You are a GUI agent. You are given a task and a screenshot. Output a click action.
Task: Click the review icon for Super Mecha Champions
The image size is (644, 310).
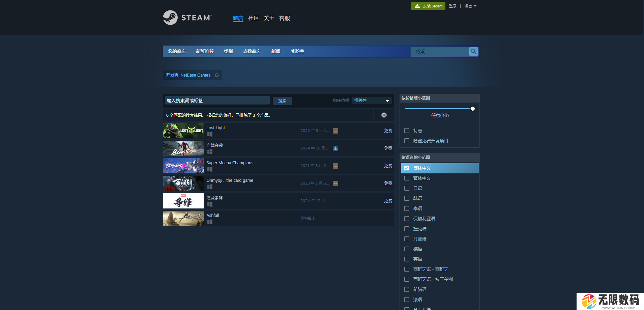[x=335, y=166]
